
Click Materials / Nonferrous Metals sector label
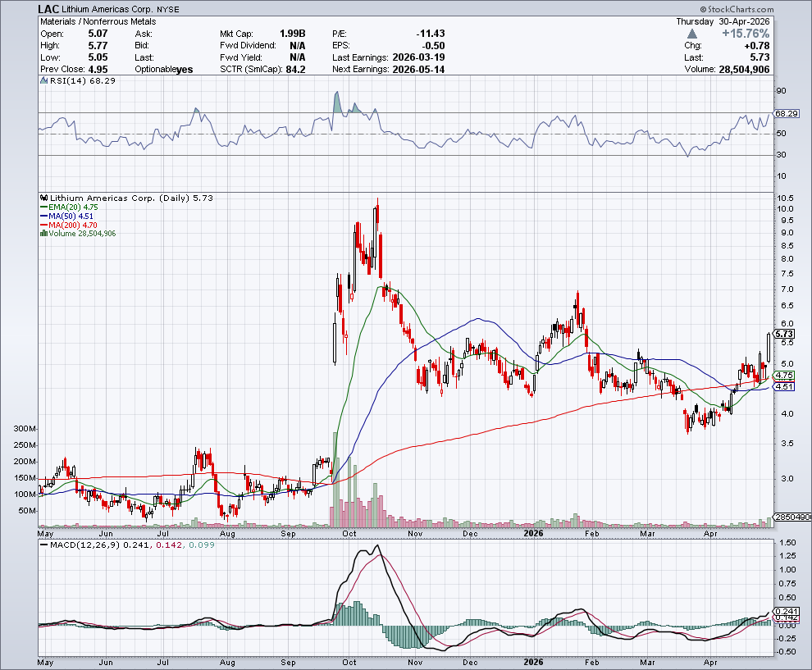[98, 22]
